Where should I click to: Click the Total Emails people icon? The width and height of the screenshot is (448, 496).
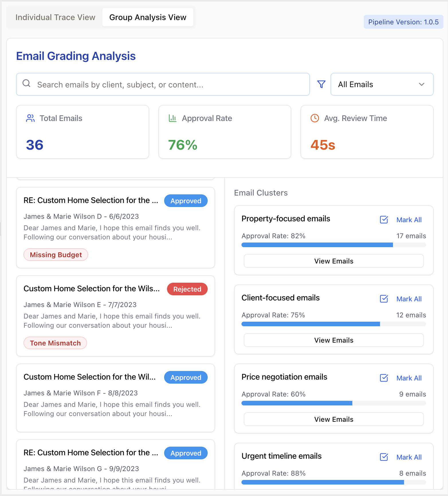click(30, 118)
